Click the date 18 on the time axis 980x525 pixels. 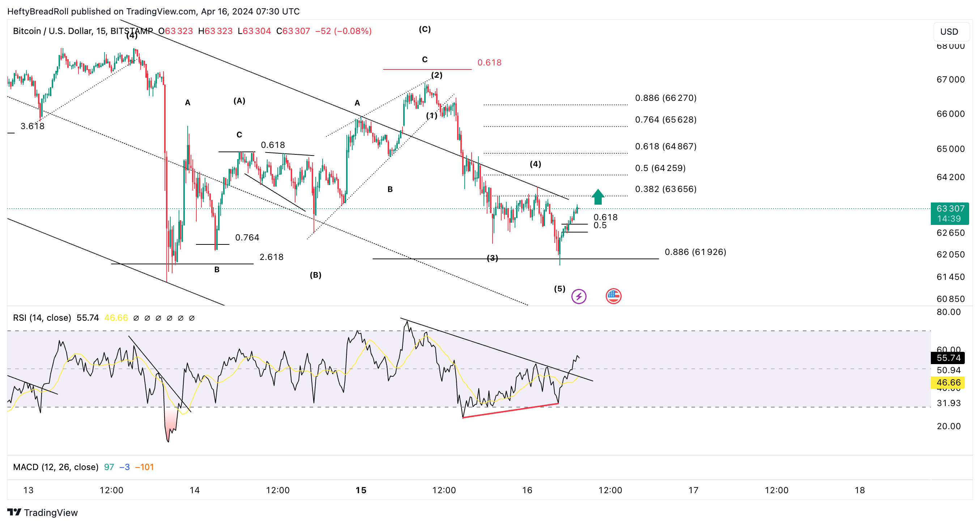pyautogui.click(x=860, y=490)
